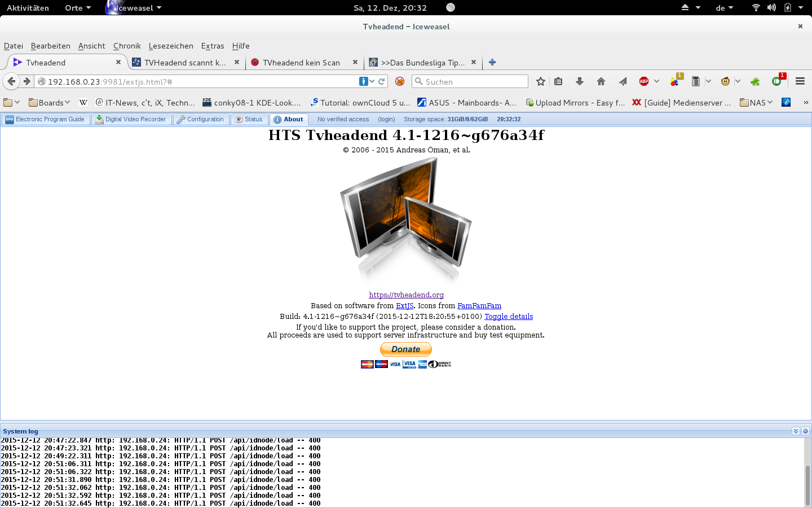This screenshot has height=508, width=812.
Task: Click the Suchen search field
Action: 470,81
